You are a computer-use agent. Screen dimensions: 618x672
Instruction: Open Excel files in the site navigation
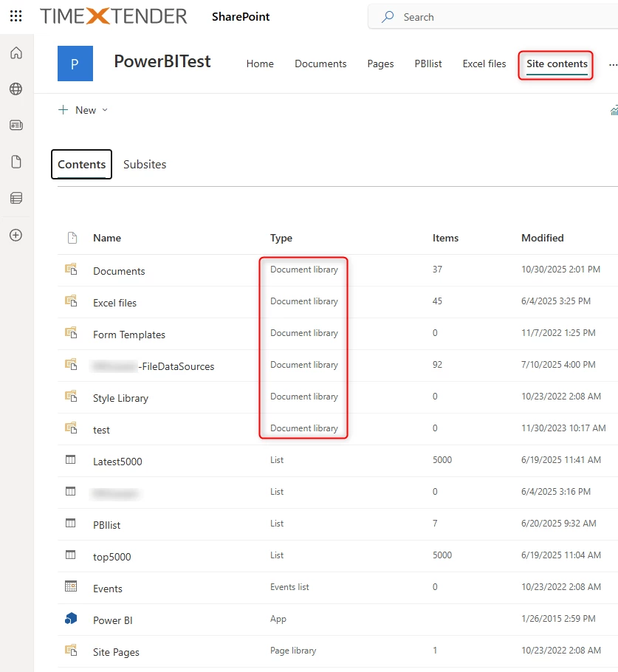pyautogui.click(x=484, y=64)
